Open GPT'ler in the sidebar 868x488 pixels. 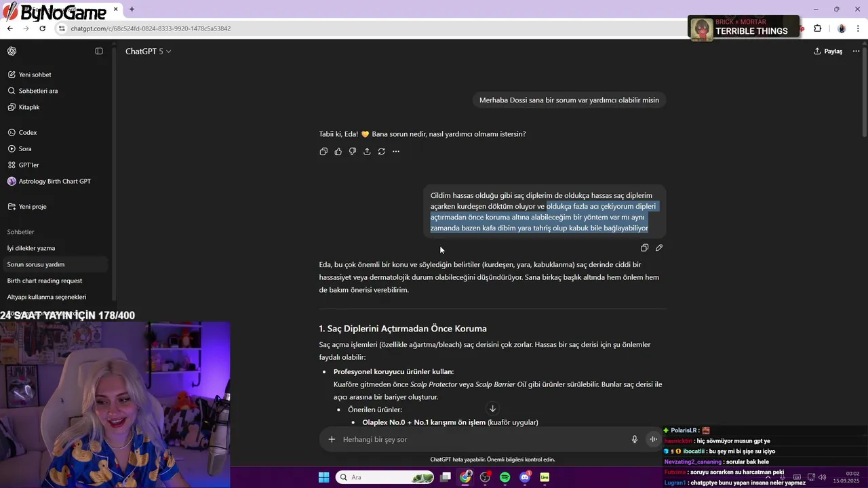[x=54, y=165]
